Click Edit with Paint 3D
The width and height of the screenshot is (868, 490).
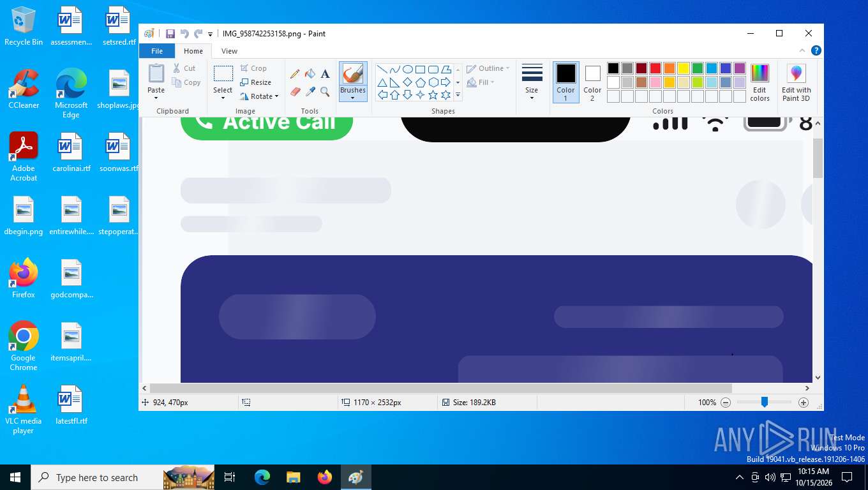(x=796, y=82)
